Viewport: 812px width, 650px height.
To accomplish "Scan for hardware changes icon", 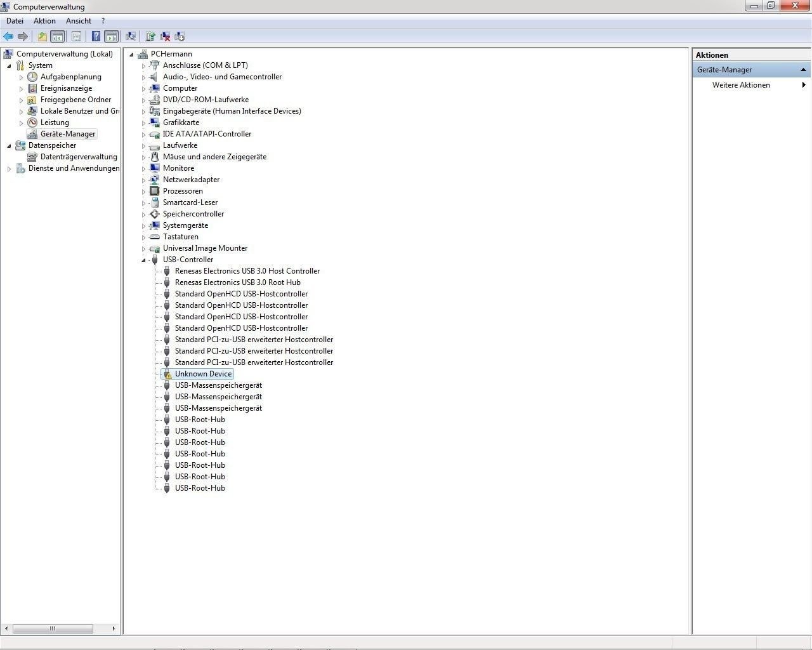I will pyautogui.click(x=131, y=37).
